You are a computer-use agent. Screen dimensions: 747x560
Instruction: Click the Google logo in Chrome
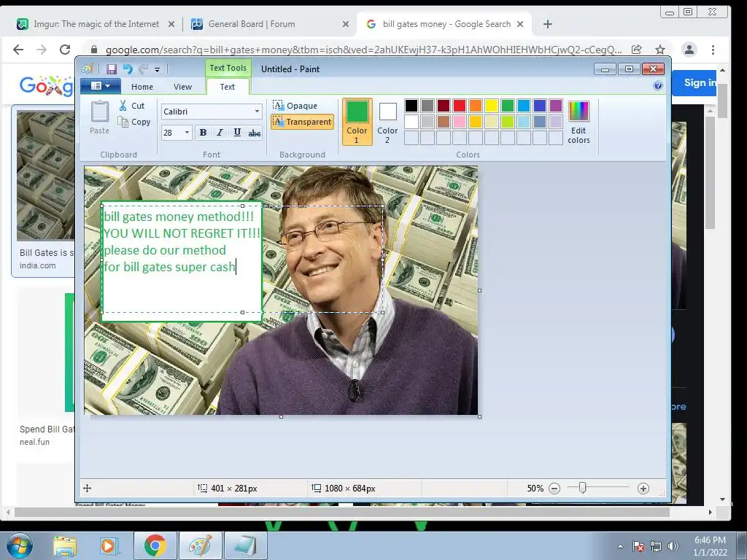click(46, 86)
